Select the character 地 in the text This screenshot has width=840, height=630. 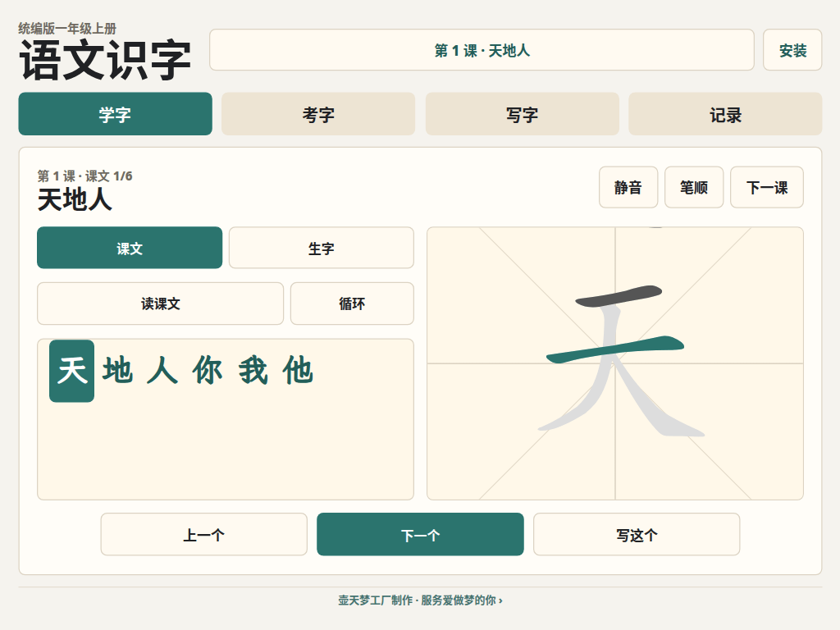pyautogui.click(x=117, y=371)
